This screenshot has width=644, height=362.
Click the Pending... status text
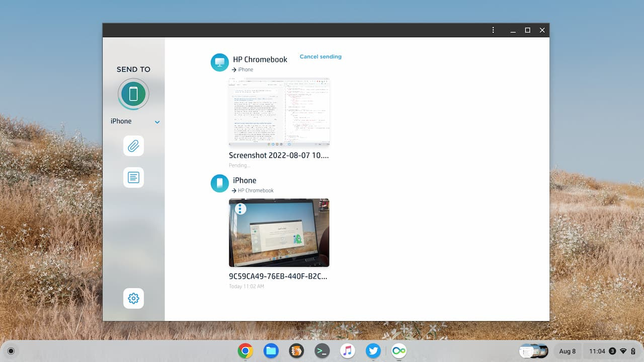coord(239,165)
